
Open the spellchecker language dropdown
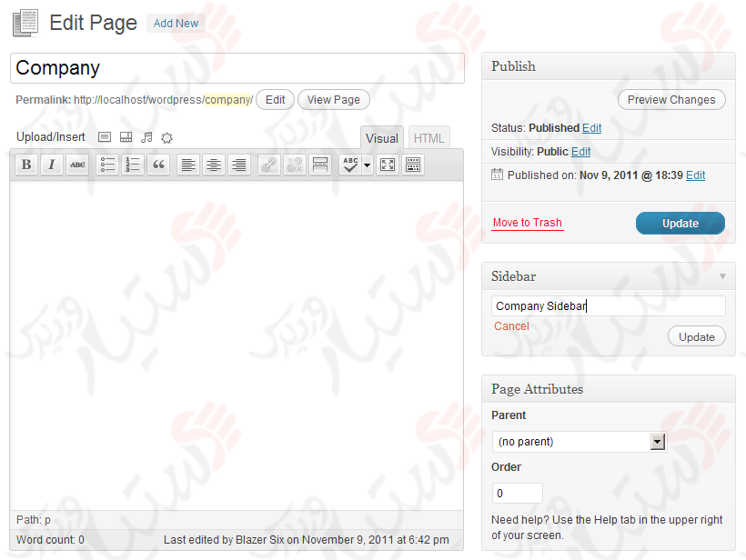click(367, 165)
